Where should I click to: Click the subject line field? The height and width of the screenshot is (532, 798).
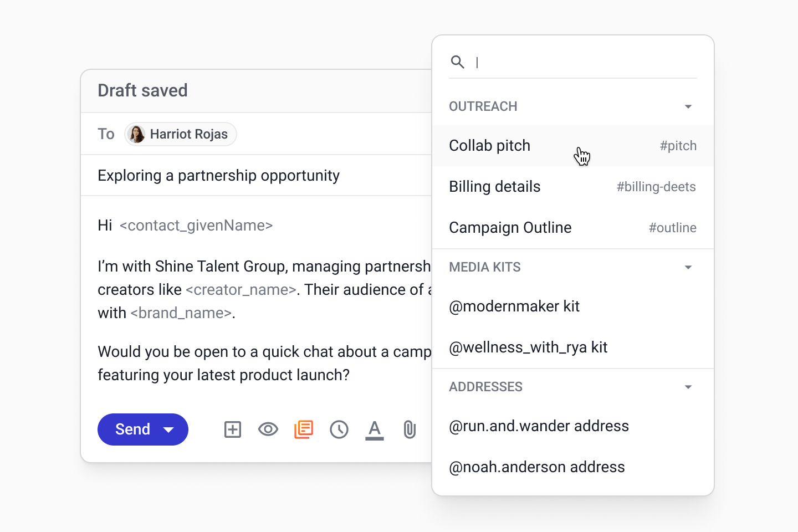tap(256, 176)
